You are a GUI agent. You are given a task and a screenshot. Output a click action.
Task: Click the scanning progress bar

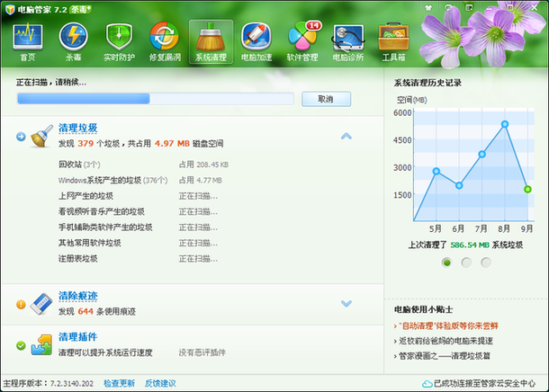pyautogui.click(x=153, y=99)
